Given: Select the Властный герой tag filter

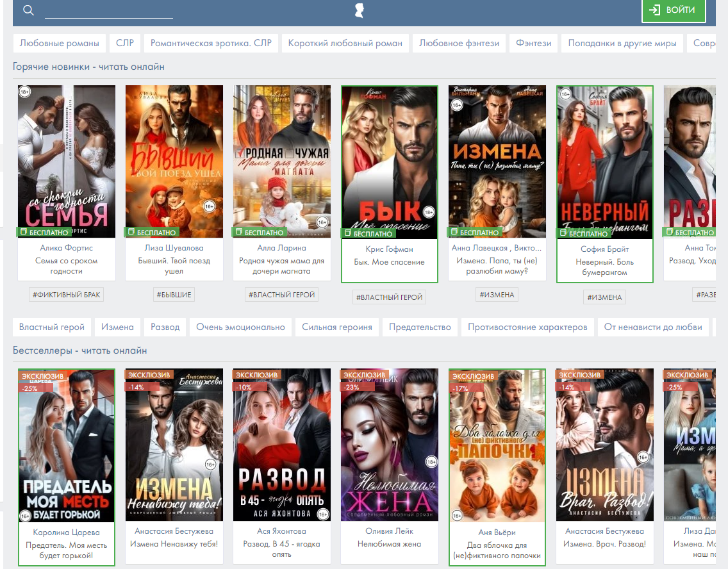Looking at the screenshot, I should click(x=52, y=327).
